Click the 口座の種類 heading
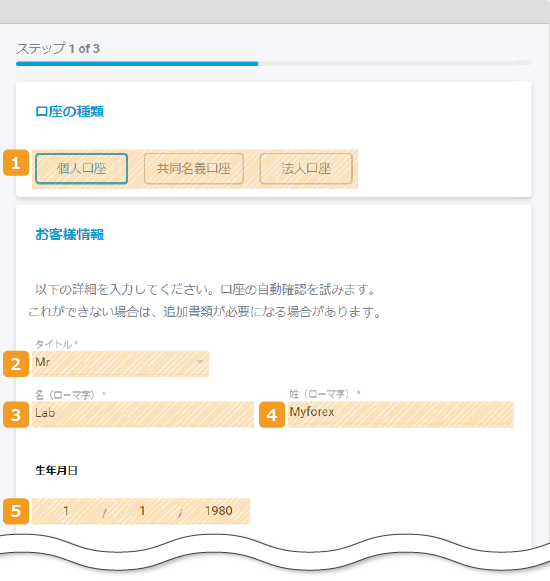This screenshot has width=550, height=581. point(69,112)
